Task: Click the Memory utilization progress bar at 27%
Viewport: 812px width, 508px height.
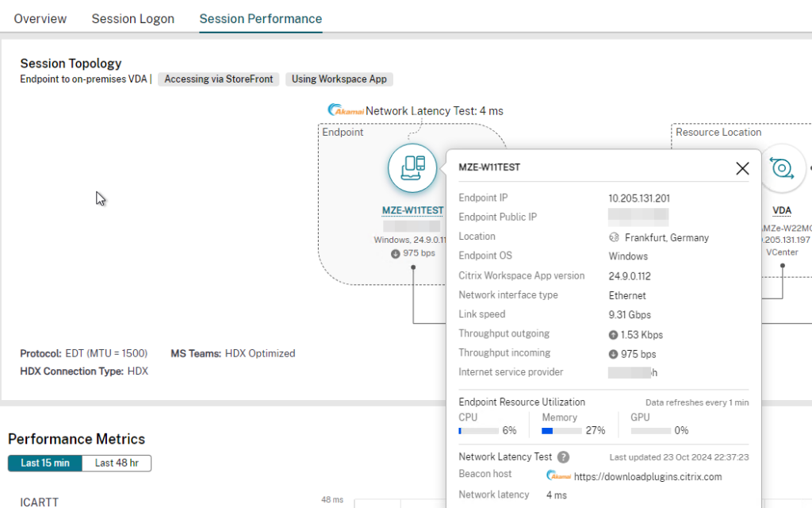Action: (x=563, y=430)
